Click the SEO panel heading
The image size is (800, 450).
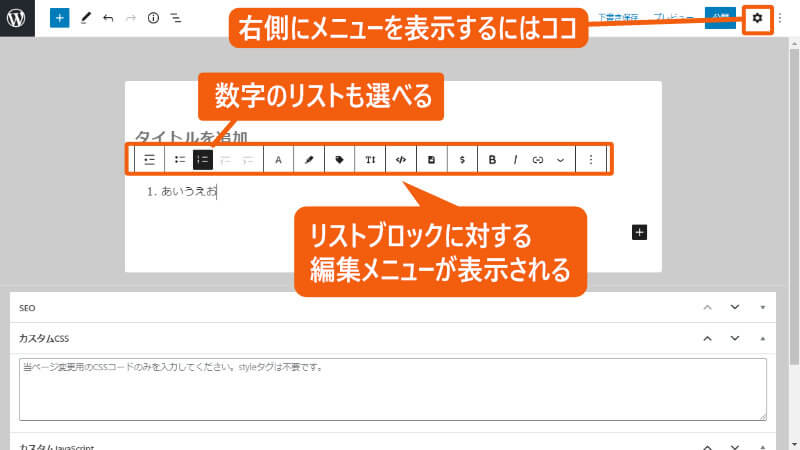[27, 308]
